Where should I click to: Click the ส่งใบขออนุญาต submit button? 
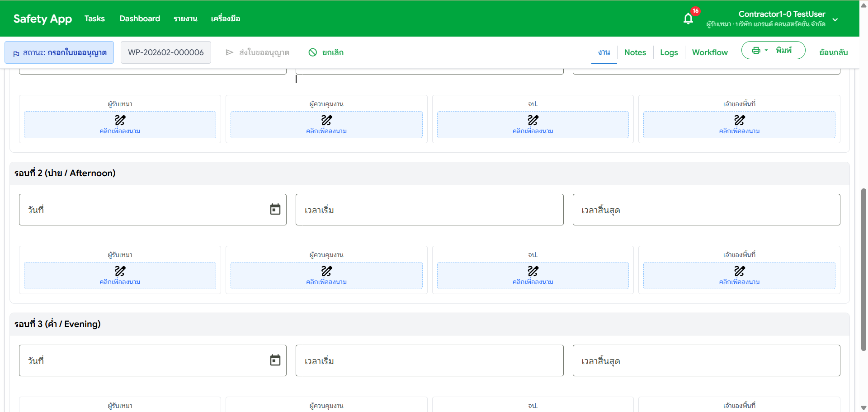tap(257, 52)
